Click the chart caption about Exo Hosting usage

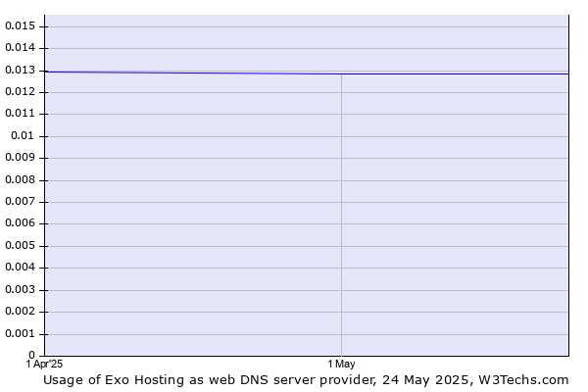pos(306,380)
